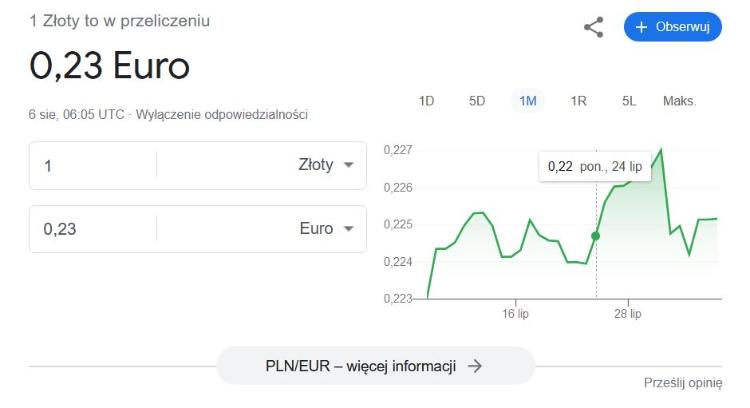Click the share icon
This screenshot has height=408, width=750.
(x=593, y=28)
